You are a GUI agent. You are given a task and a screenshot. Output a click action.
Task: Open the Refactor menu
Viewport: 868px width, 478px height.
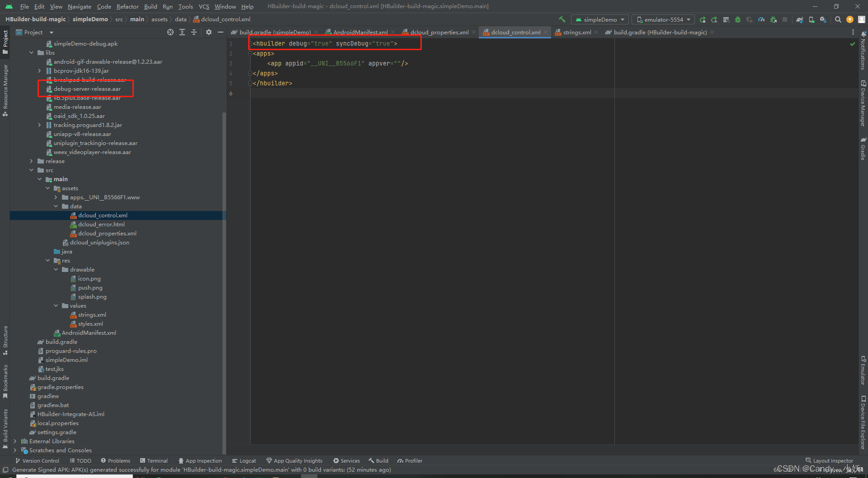point(127,6)
